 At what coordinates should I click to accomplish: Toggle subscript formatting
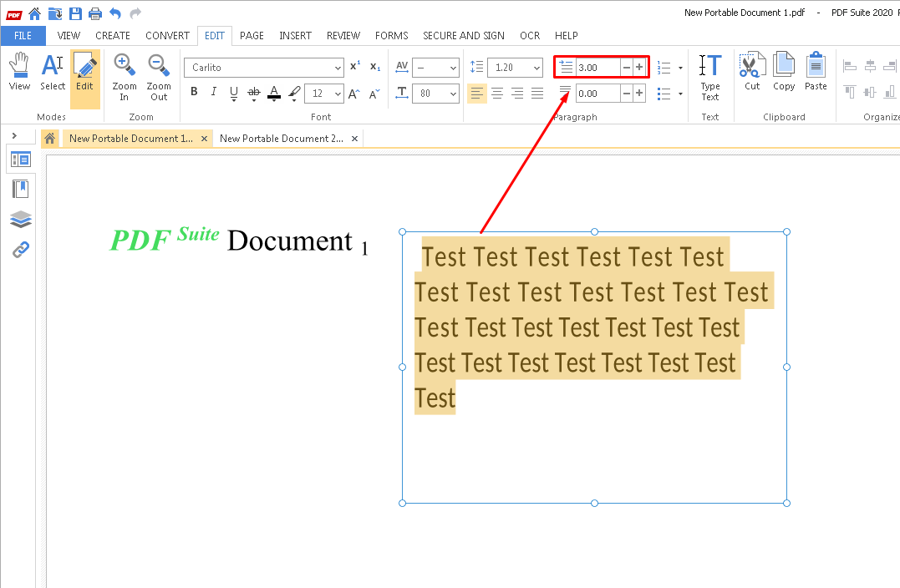375,67
